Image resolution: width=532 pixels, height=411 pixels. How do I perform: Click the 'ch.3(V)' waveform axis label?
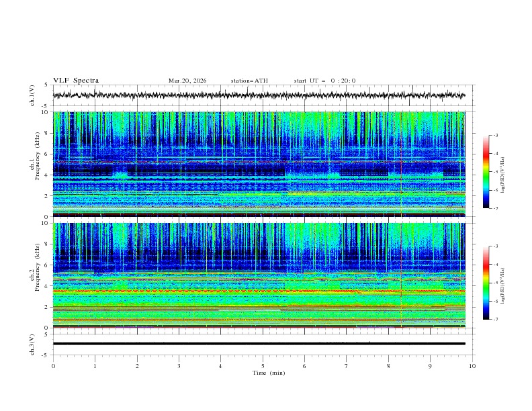coord(32,345)
